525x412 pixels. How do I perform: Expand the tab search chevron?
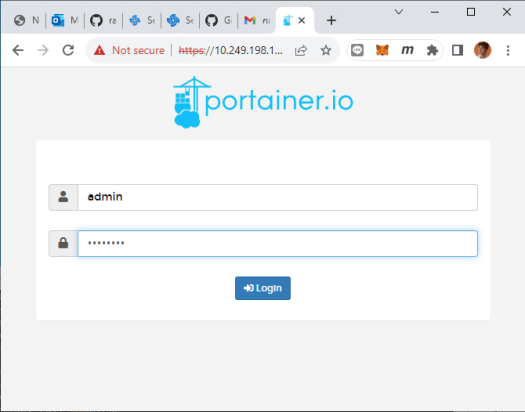pyautogui.click(x=398, y=12)
